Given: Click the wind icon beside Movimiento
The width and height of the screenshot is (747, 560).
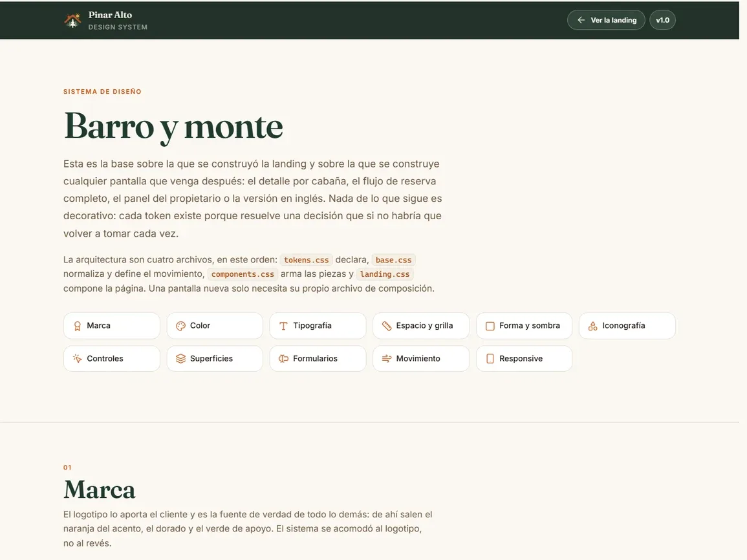Looking at the screenshot, I should pyautogui.click(x=387, y=359).
